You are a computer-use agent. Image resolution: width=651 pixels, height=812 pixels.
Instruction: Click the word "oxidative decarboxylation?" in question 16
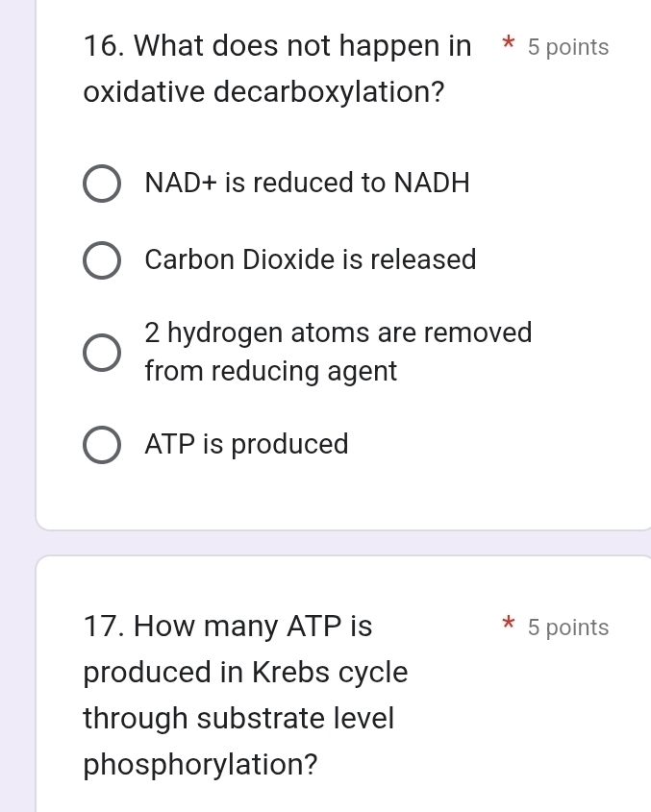click(x=263, y=91)
